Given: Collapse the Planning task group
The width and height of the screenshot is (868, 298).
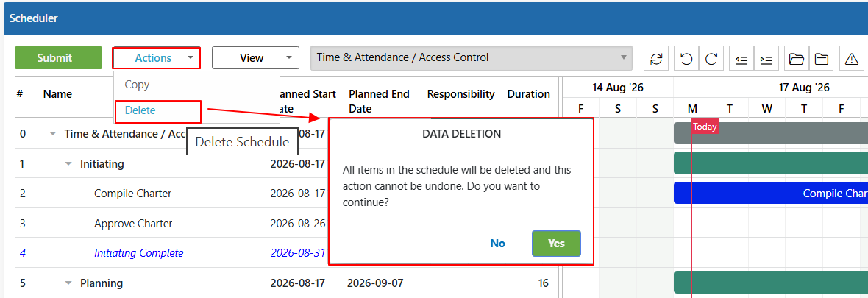Looking at the screenshot, I should (x=68, y=283).
